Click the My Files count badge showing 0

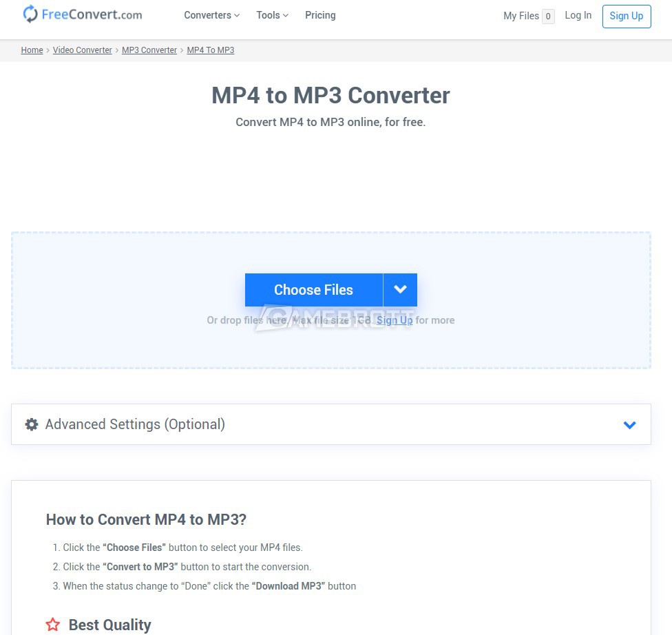click(x=548, y=17)
